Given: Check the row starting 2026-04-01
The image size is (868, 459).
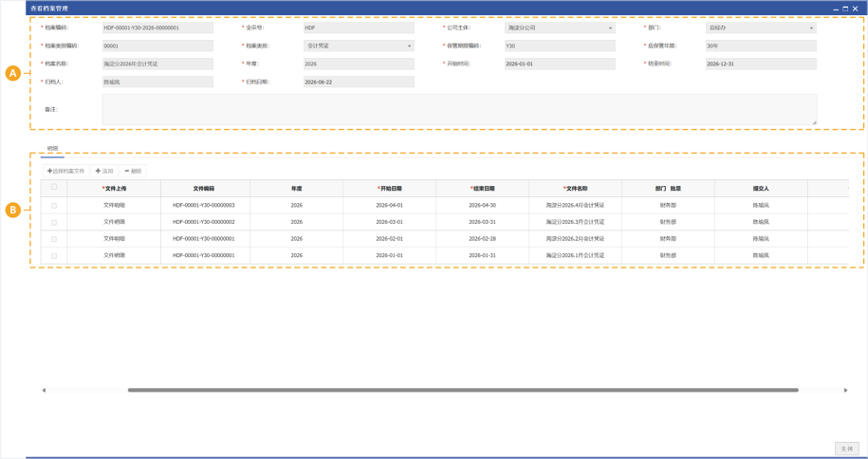Looking at the screenshot, I should tap(54, 206).
